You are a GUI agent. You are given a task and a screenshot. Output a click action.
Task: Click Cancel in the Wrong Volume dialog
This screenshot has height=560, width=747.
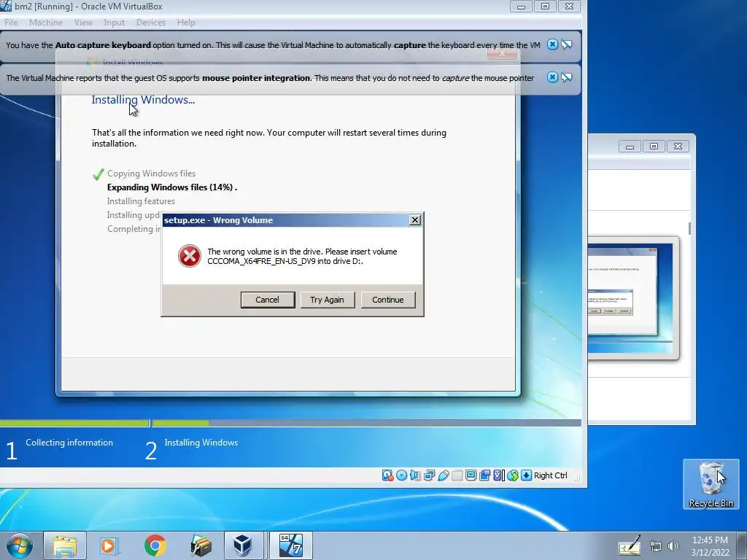tap(267, 300)
